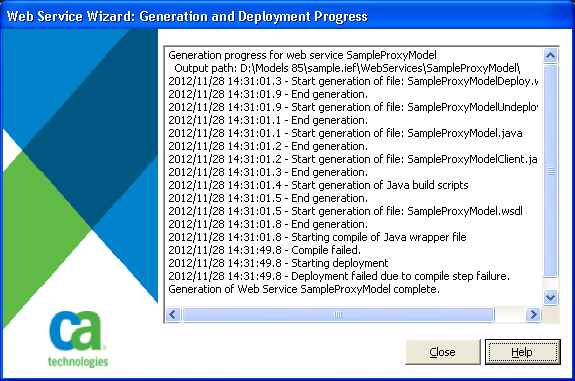Select the SampleProxyModel.wsdl generation line
575x381 pixels.
pyautogui.click(x=345, y=211)
